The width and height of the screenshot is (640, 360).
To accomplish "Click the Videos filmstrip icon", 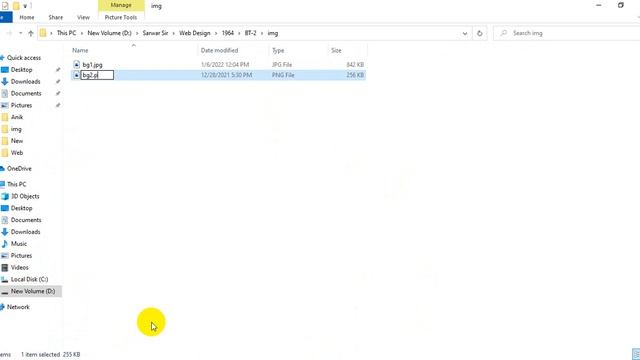I will pyautogui.click(x=4, y=267).
